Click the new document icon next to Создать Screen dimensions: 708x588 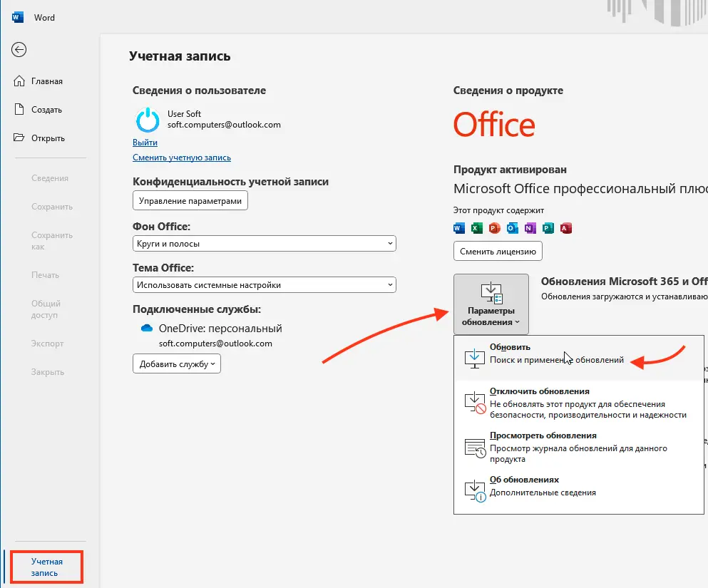[19, 109]
